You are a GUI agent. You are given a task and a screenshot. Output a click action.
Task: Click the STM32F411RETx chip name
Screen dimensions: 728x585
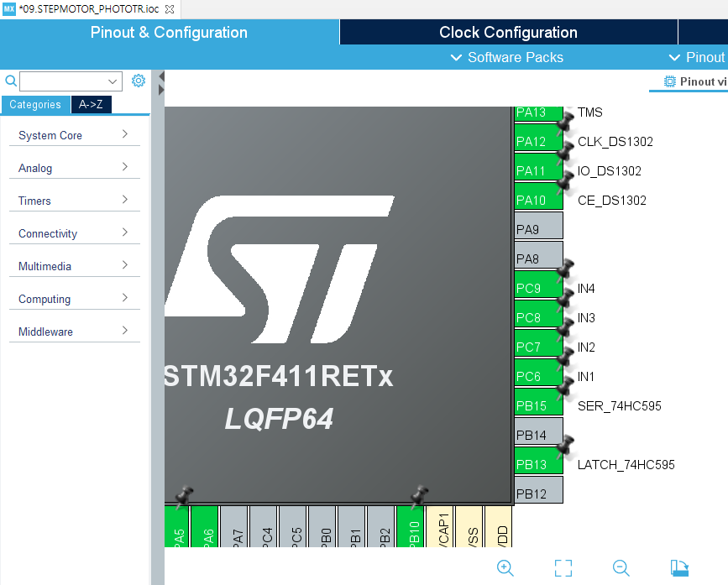click(279, 376)
